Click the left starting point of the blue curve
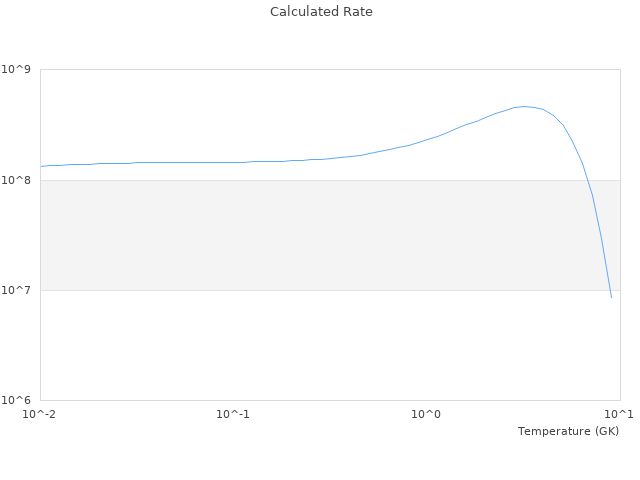This screenshot has width=640, height=480. (x=41, y=166)
